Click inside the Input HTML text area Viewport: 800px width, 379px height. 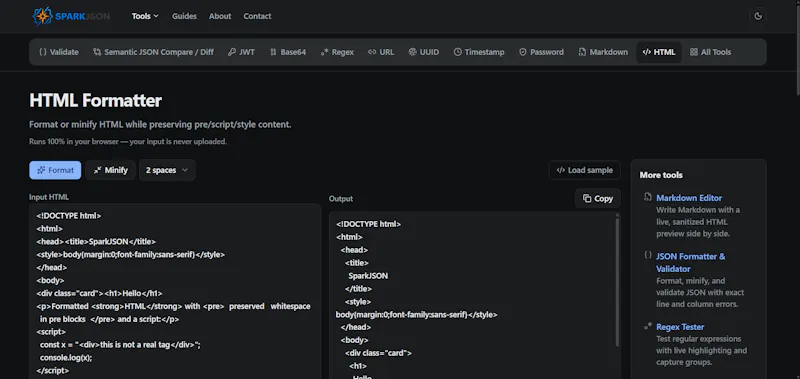click(175, 291)
